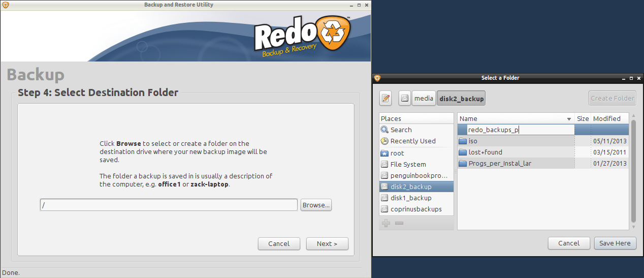Select File System in Places
Screen dimensions: 644x278
click(x=408, y=164)
